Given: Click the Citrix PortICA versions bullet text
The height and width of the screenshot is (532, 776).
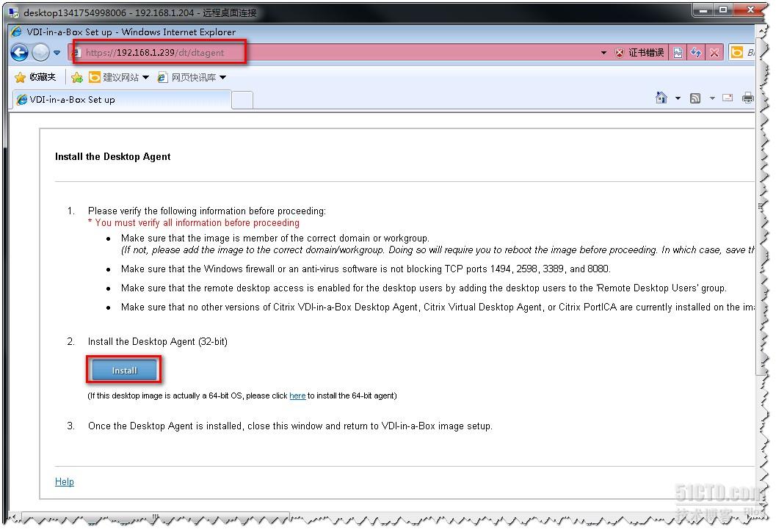Looking at the screenshot, I should 438,307.
